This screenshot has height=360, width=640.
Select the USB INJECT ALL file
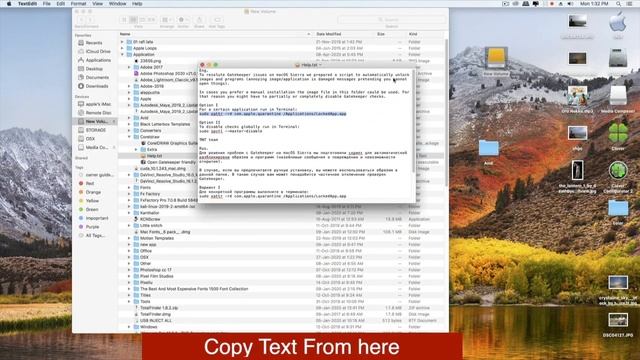tap(155, 320)
